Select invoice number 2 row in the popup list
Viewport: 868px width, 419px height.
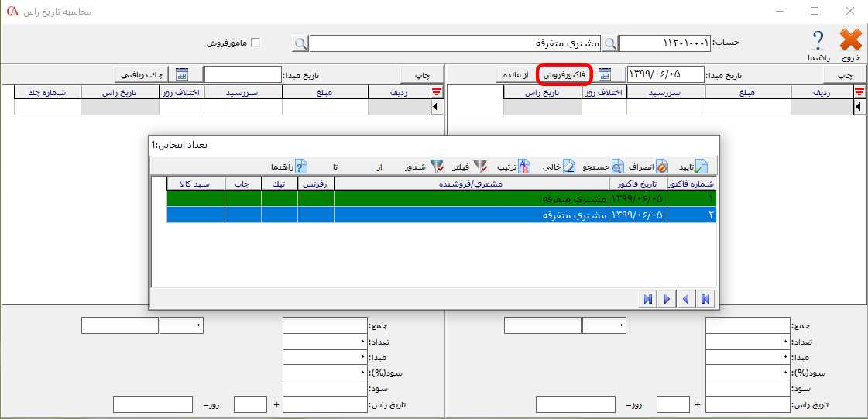(441, 215)
